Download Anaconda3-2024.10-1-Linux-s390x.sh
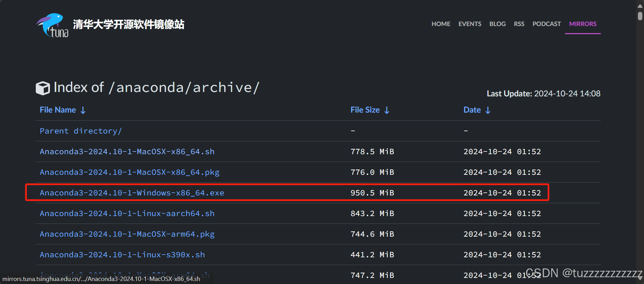Image resolution: width=644 pixels, height=284 pixels. pos(122,255)
